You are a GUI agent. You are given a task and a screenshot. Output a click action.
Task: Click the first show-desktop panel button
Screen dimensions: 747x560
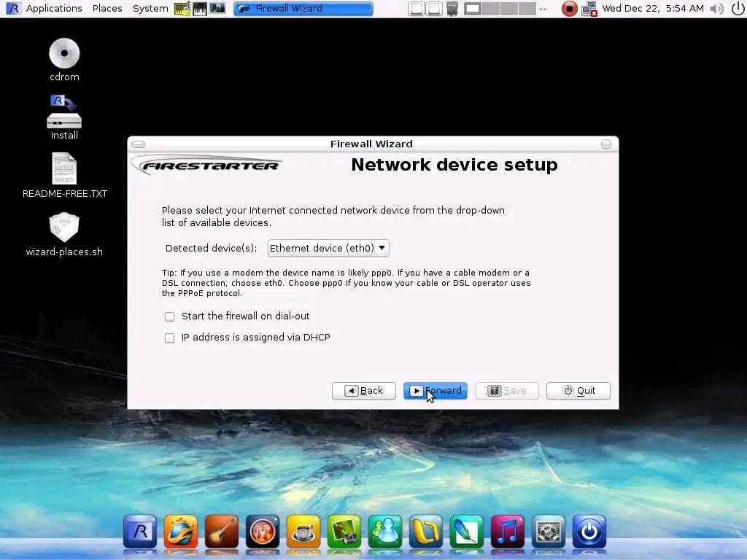(416, 9)
